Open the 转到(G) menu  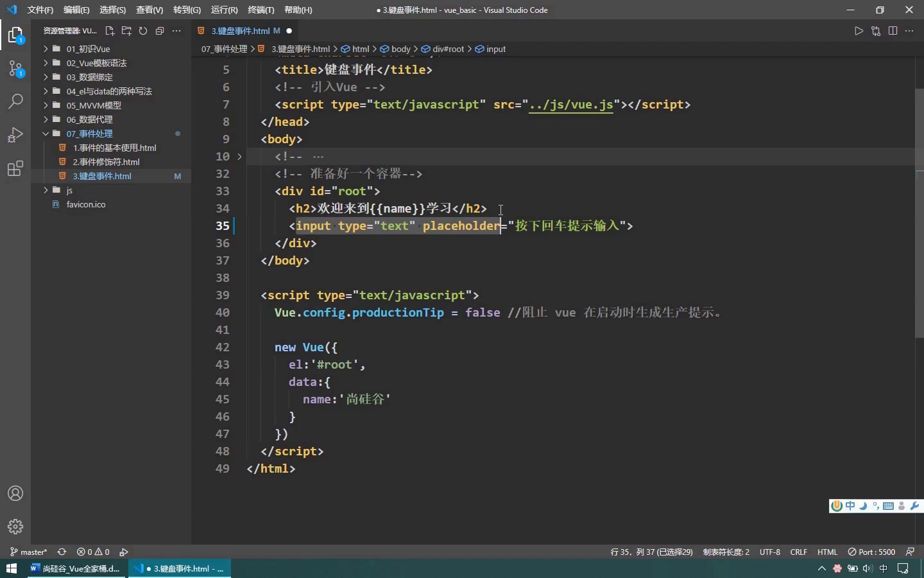[x=187, y=10]
